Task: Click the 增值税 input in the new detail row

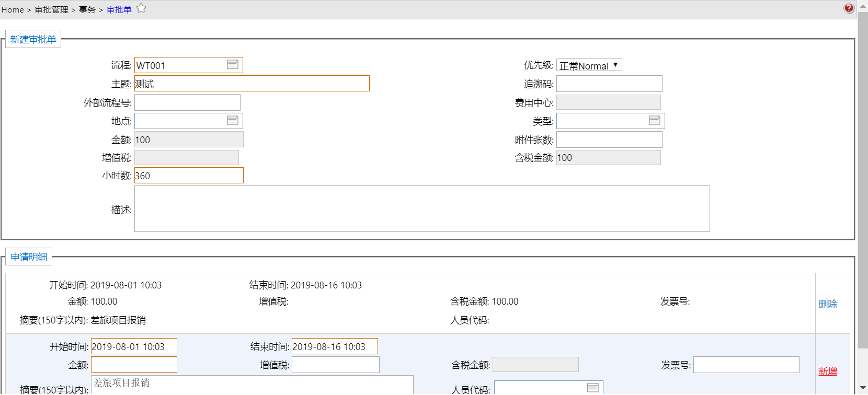Action: click(336, 365)
